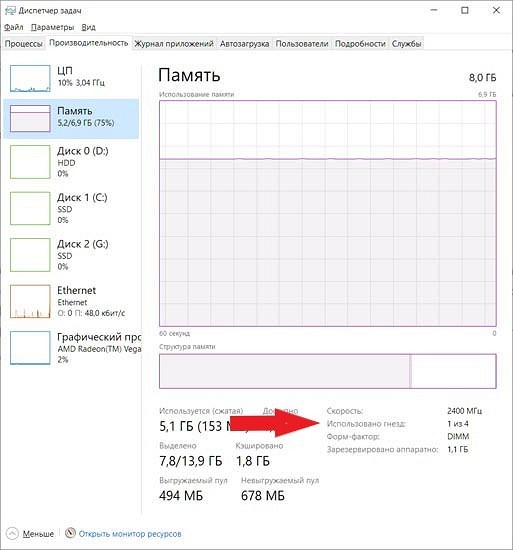Click the Task Manager title bar icon
This screenshot has height=550, width=513.
tap(11, 11)
